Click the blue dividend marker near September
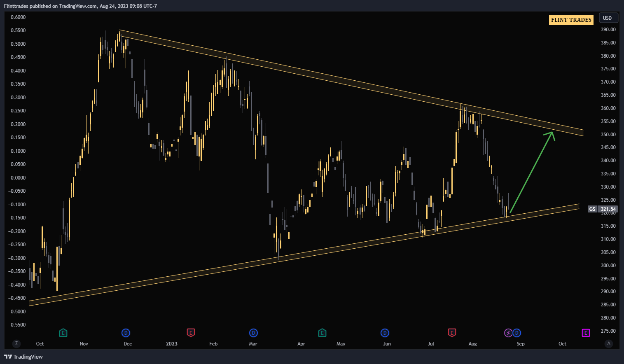 (517, 333)
